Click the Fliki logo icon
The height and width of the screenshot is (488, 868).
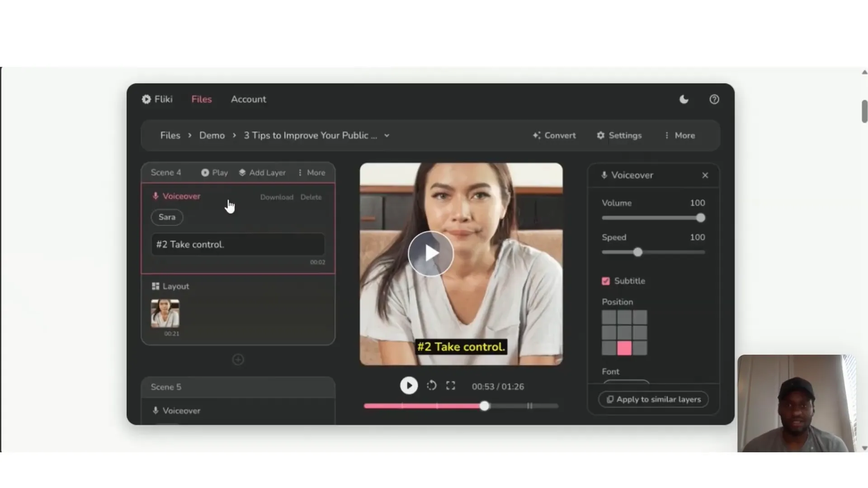(x=146, y=99)
